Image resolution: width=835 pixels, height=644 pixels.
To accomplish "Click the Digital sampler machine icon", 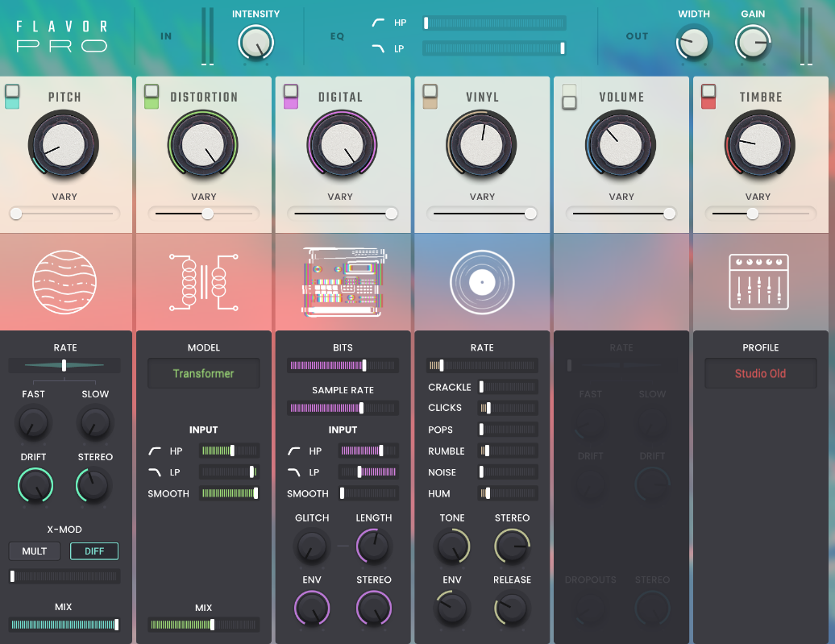I will pos(343,282).
